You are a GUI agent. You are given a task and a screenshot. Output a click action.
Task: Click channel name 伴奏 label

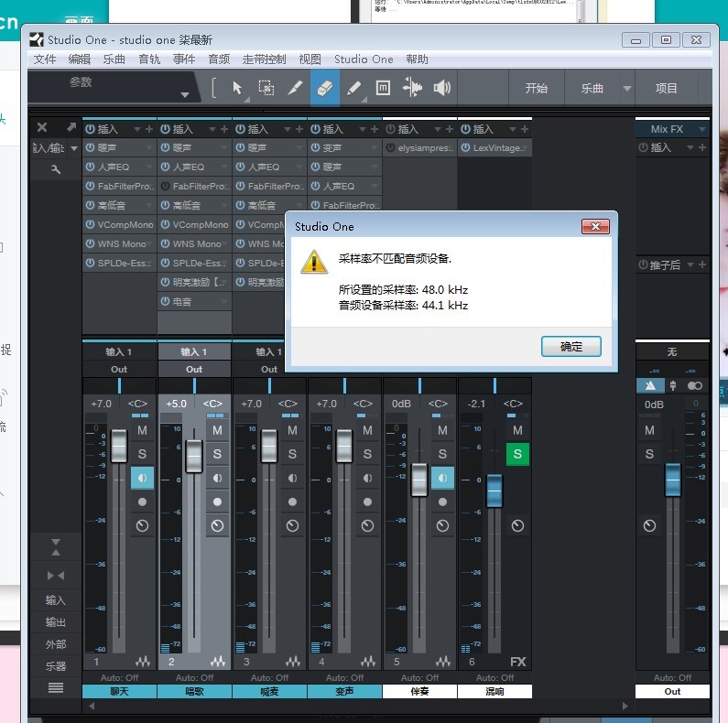[419, 692]
